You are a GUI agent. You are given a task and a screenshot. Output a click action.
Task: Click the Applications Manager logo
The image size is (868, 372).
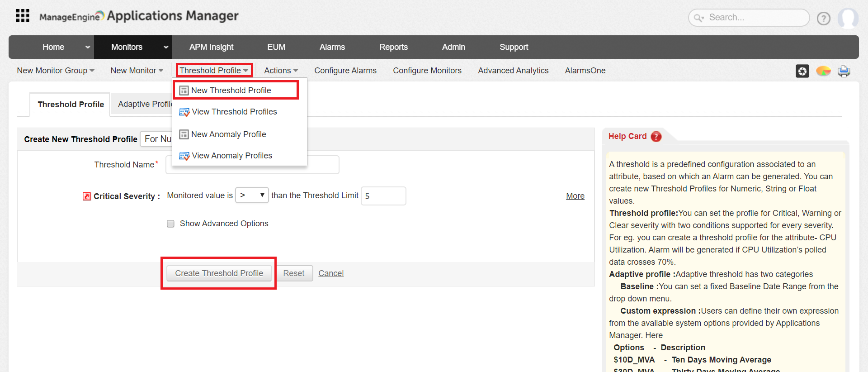139,16
